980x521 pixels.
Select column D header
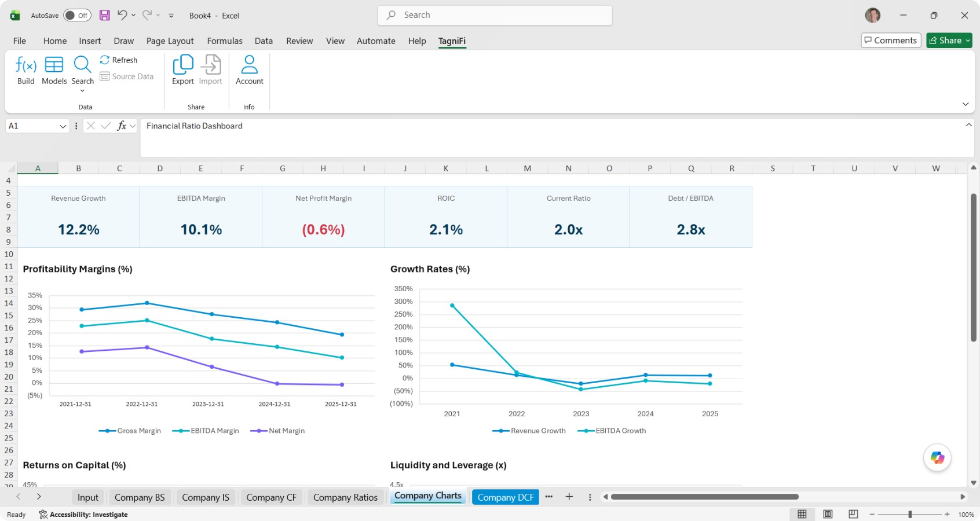160,168
